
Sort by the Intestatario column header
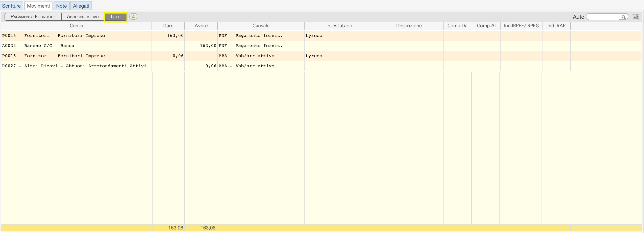(339, 26)
